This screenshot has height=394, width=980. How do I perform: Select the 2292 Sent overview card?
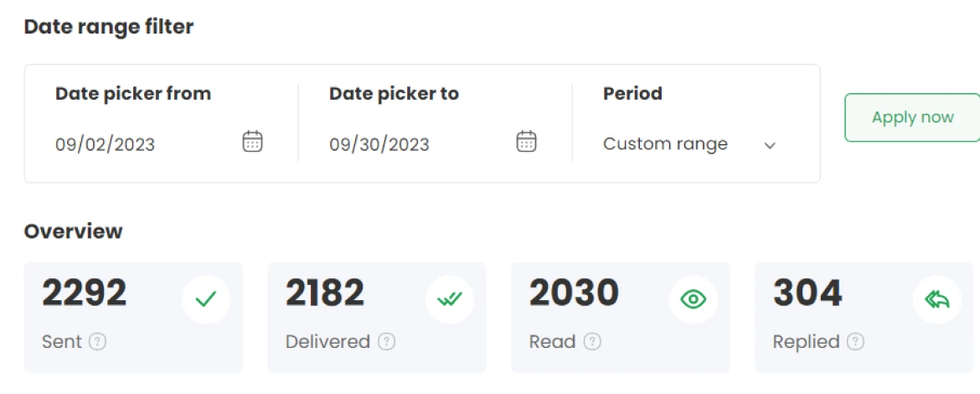pyautogui.click(x=133, y=317)
